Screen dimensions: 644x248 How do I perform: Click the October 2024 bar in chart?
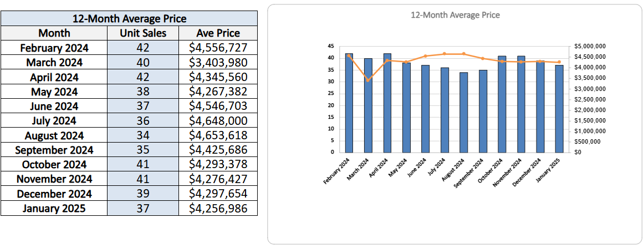point(502,104)
